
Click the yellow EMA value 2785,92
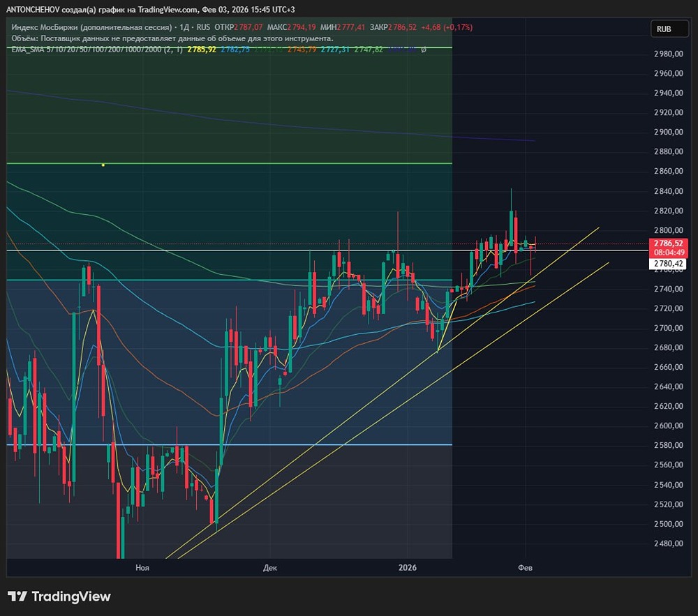click(202, 50)
